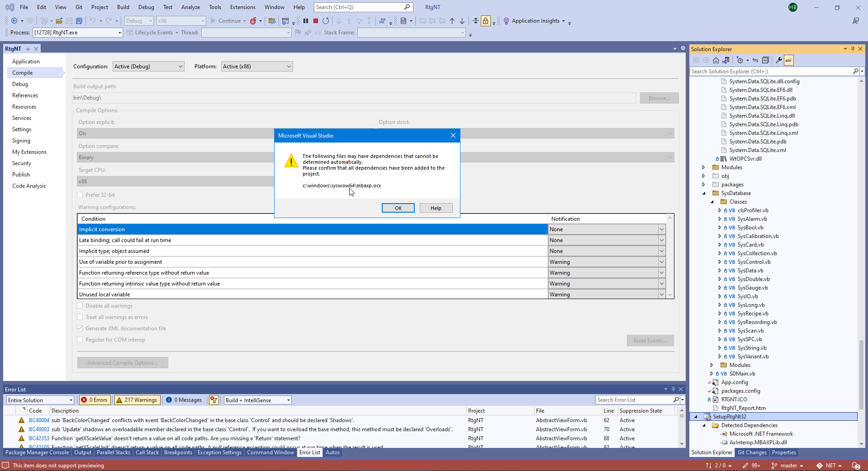The height and width of the screenshot is (471, 868).
Task: Toggle the '217 Warnings' filter button
Action: pos(137,400)
